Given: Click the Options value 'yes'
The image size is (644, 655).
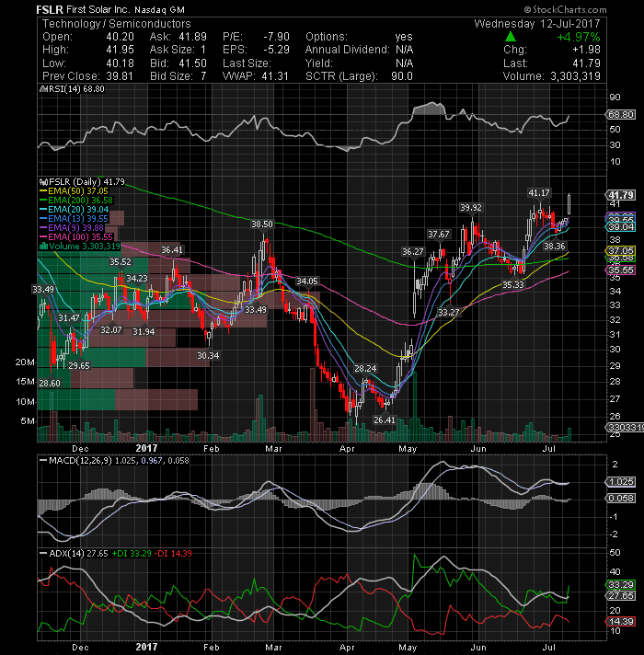Looking at the screenshot, I should (x=404, y=37).
